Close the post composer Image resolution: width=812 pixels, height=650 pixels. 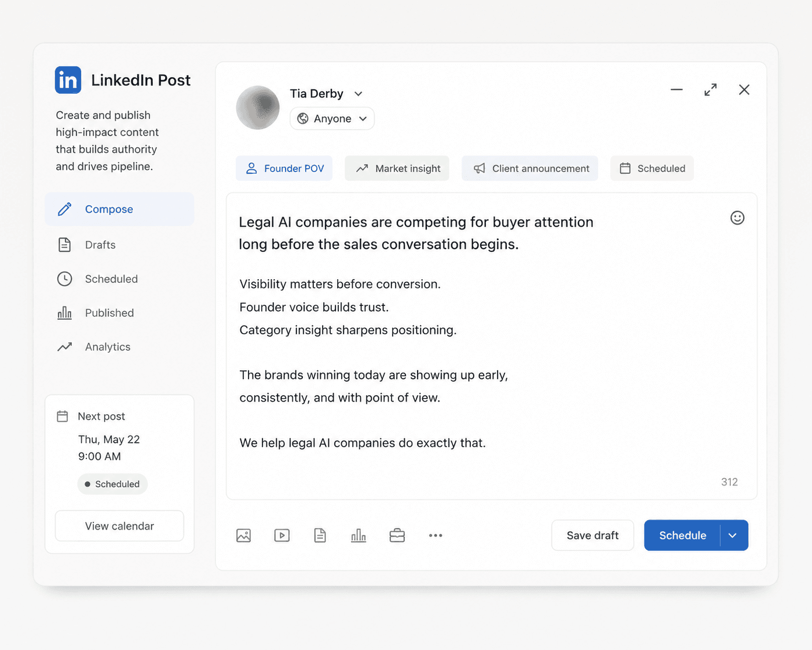pyautogui.click(x=744, y=90)
